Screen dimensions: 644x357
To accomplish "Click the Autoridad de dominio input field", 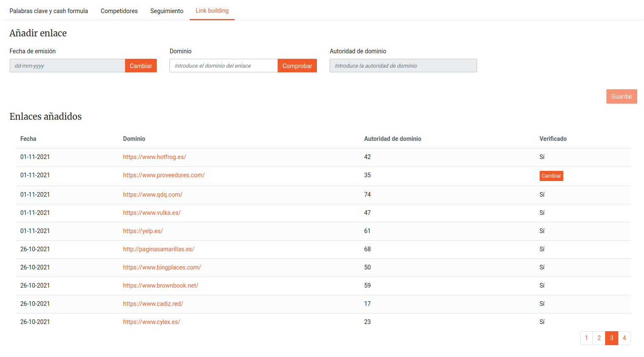I will click(403, 66).
